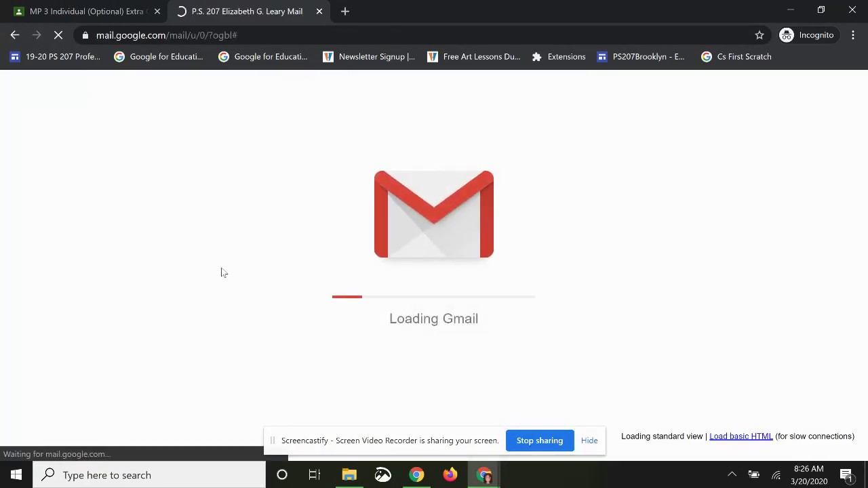Open the Wi-Fi network tray icon
868x488 pixels.
tap(776, 475)
